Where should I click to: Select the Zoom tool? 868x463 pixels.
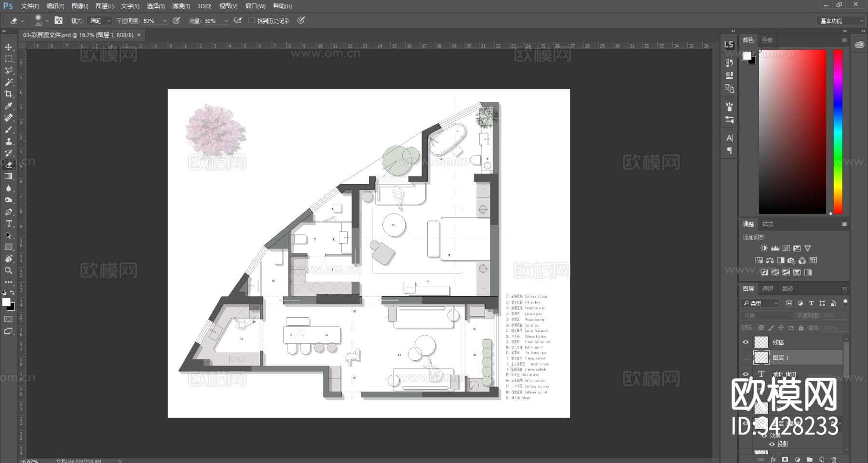(9, 271)
